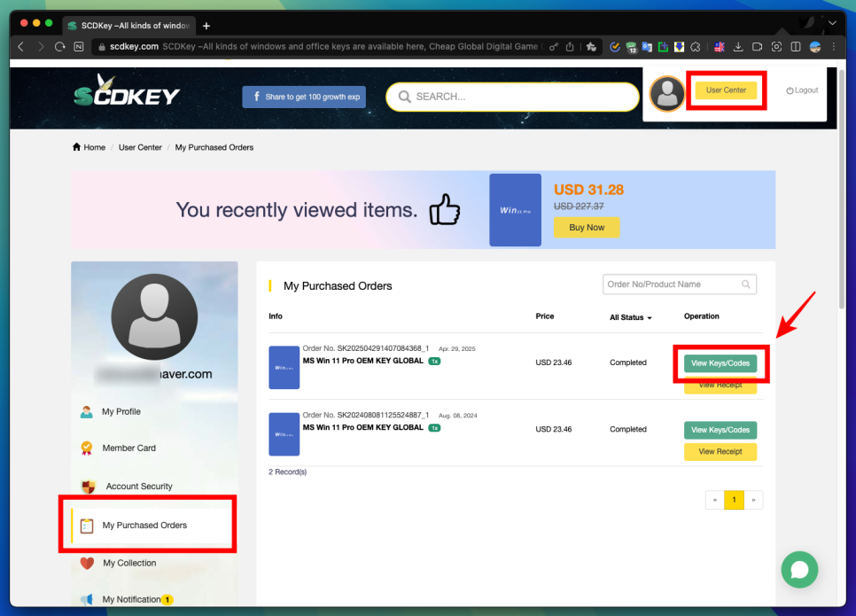Click the Notion extension icon near reload
The height and width of the screenshot is (616, 856).
[79, 47]
